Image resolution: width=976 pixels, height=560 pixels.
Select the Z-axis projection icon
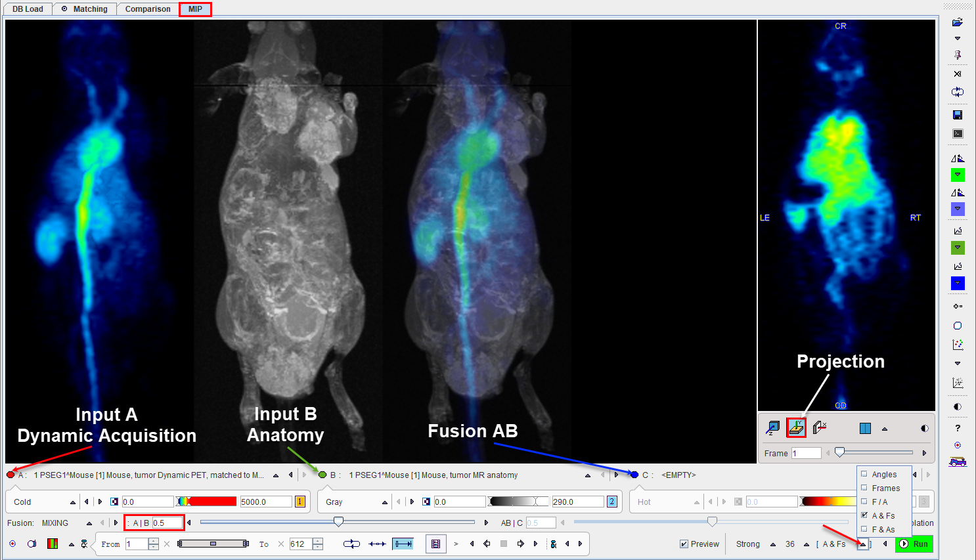click(773, 428)
